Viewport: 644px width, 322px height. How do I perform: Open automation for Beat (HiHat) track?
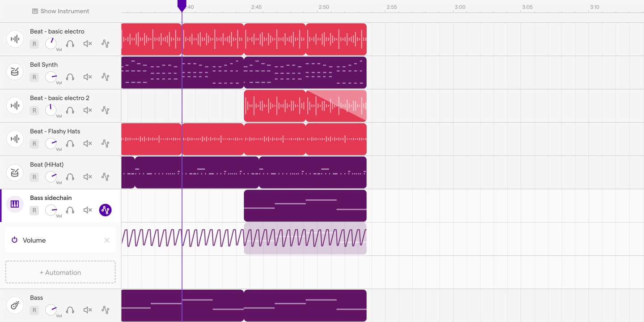[105, 177]
